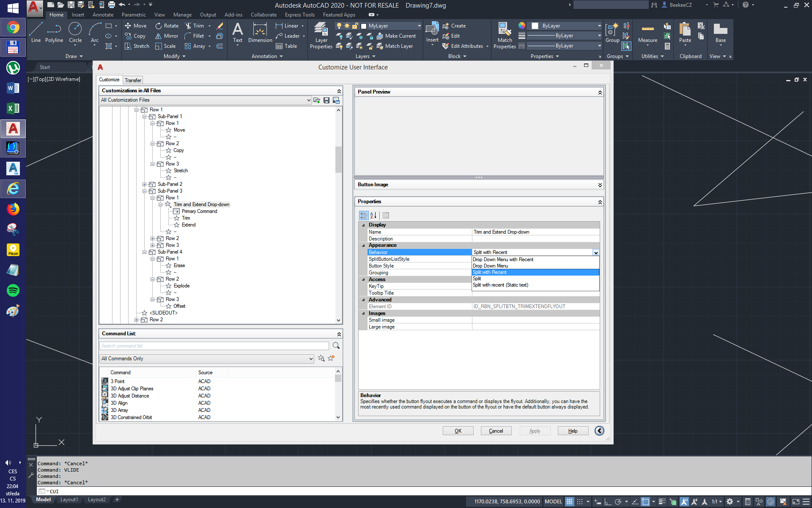Click the ByLayer object color swatch
812x508 pixels.
coord(535,26)
